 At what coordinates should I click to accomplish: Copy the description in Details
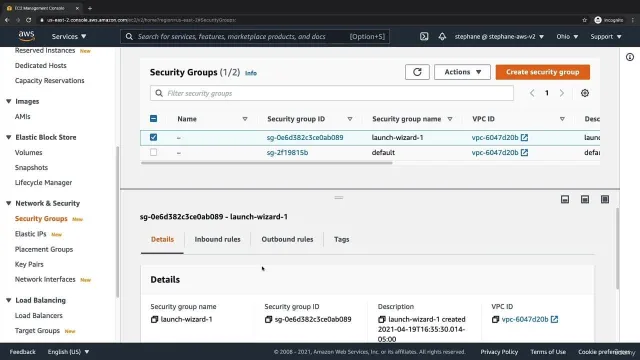[x=382, y=319]
